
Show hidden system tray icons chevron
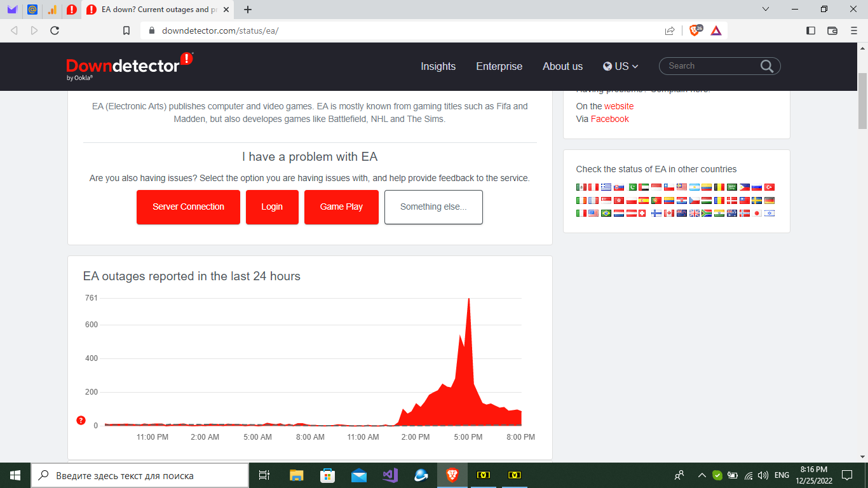(x=702, y=475)
